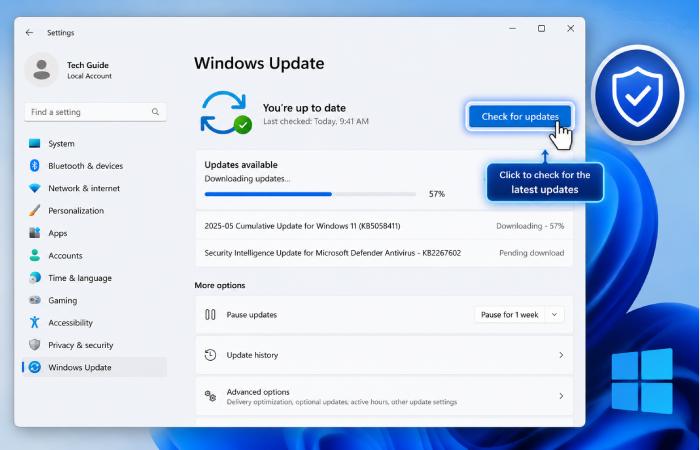Click the user profile avatar icon
Image resolution: width=700 pixels, height=450 pixels.
pos(42,70)
